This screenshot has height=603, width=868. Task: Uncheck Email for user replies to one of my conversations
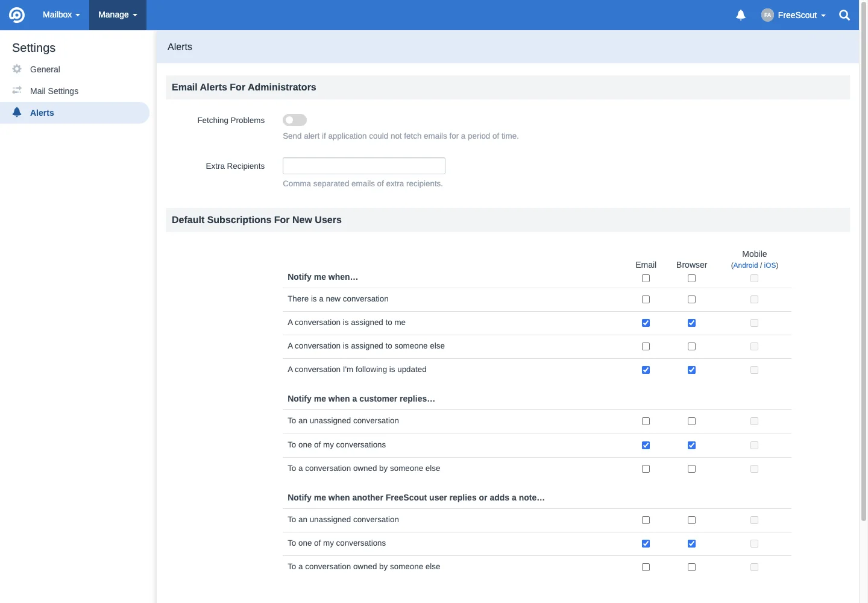click(646, 544)
